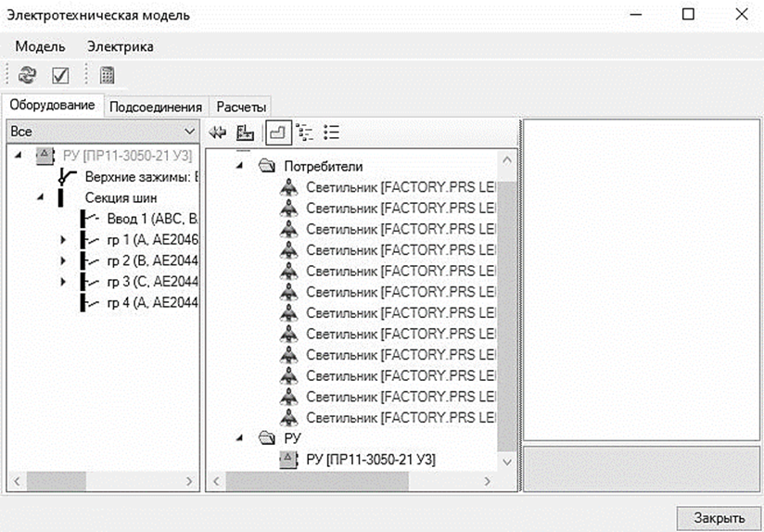764x532 pixels.
Task: Click the Закрыть button
Action: [x=719, y=516]
